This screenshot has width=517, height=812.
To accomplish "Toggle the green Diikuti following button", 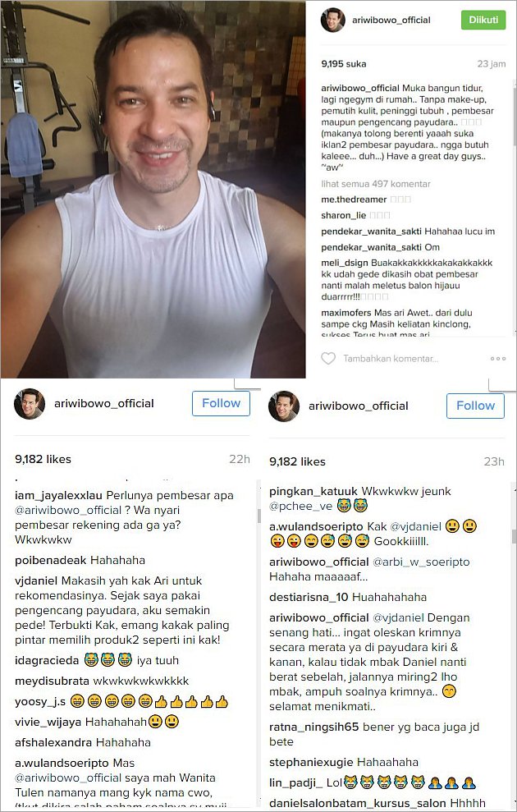I will click(x=483, y=21).
